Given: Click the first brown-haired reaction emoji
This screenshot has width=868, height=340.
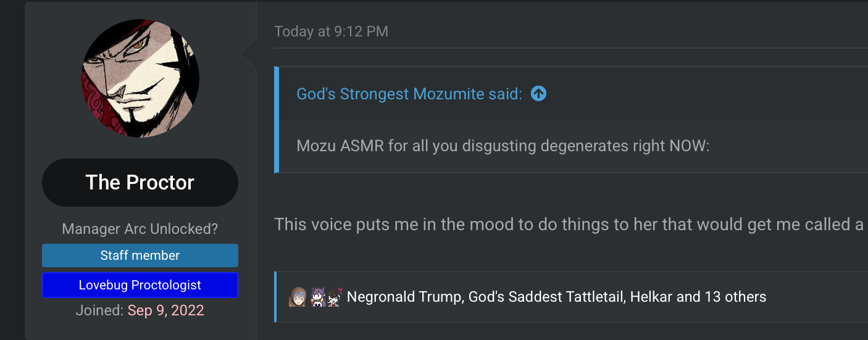Looking at the screenshot, I should point(297,297).
